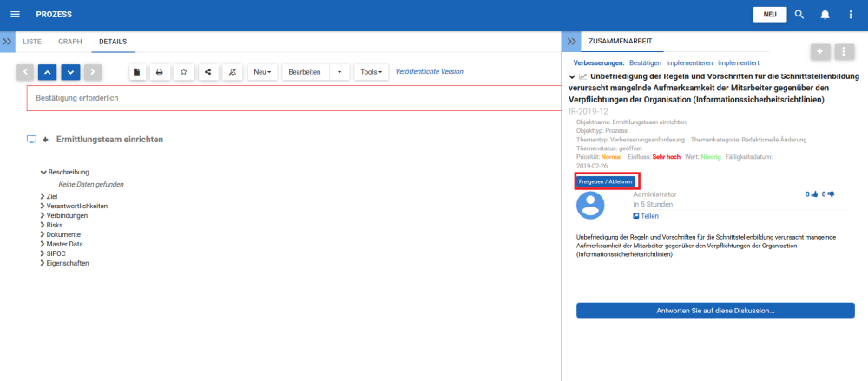Screen dimensions: 868x381
Task: Click the Administrator avatar
Action: coord(590,205)
